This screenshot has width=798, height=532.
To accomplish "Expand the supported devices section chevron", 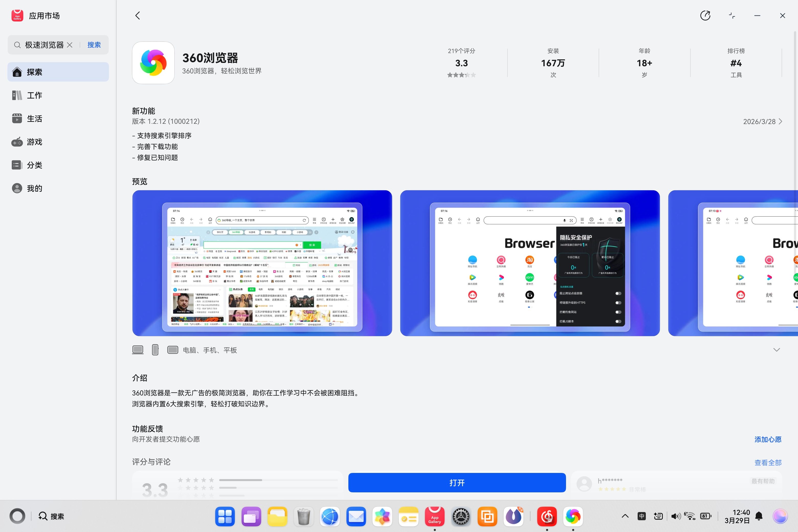I will [x=776, y=350].
